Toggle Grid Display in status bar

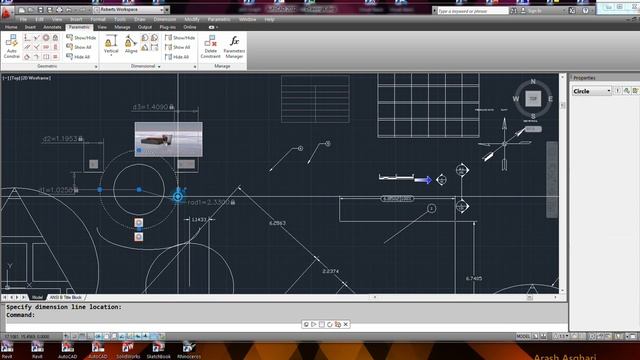[82, 337]
